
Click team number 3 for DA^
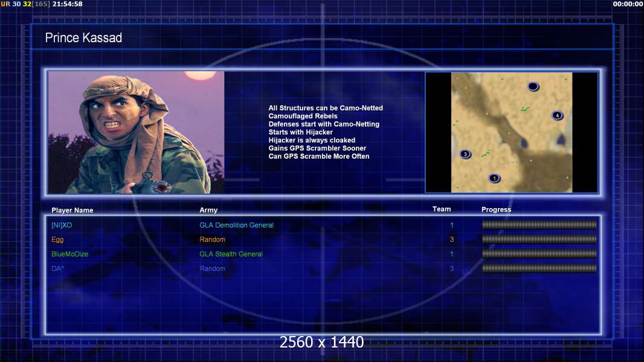(x=451, y=268)
